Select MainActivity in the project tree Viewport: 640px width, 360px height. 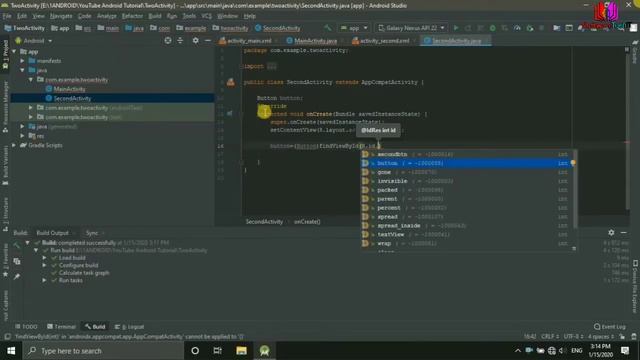[69, 89]
